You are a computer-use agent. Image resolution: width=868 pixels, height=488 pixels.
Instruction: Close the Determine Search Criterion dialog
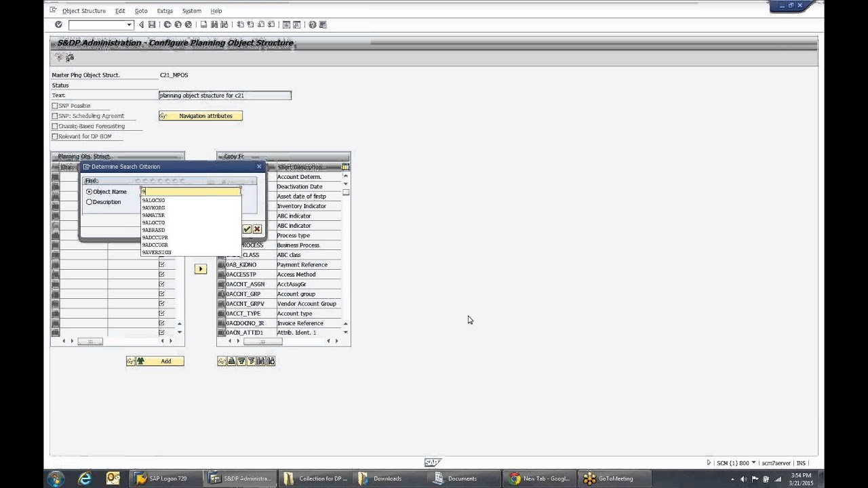[x=258, y=167]
